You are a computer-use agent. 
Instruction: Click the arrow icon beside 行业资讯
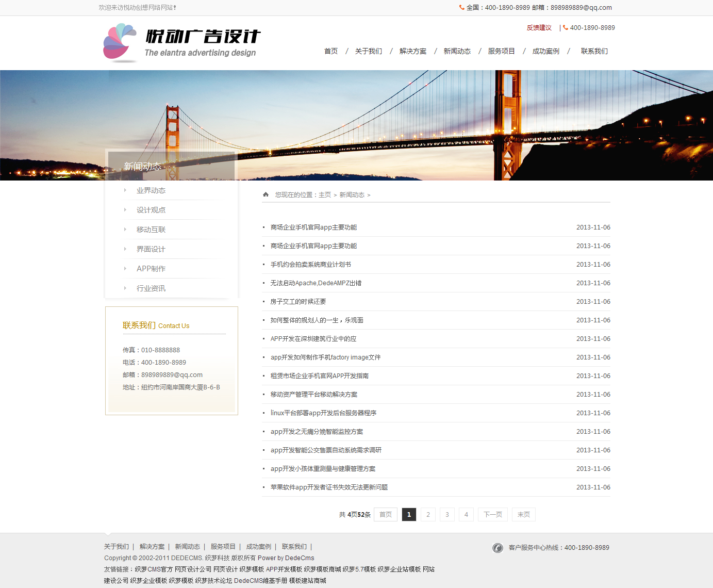(125, 288)
